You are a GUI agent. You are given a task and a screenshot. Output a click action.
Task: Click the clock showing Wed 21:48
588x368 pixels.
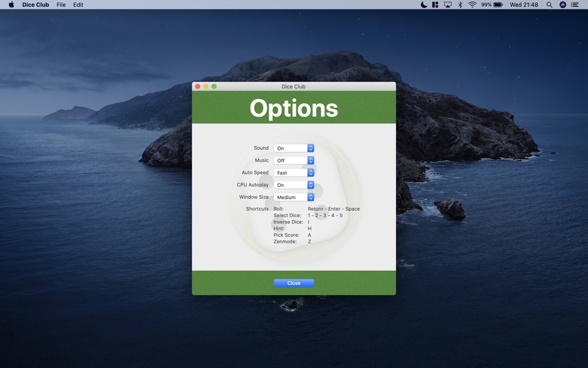point(524,4)
